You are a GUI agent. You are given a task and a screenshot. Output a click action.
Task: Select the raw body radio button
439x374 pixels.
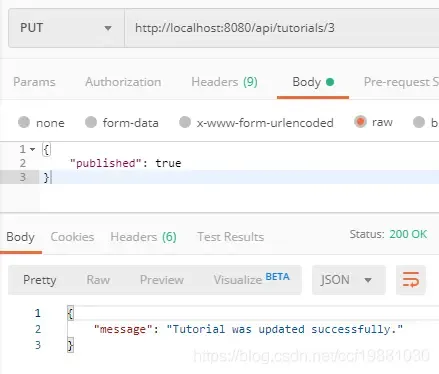click(360, 122)
